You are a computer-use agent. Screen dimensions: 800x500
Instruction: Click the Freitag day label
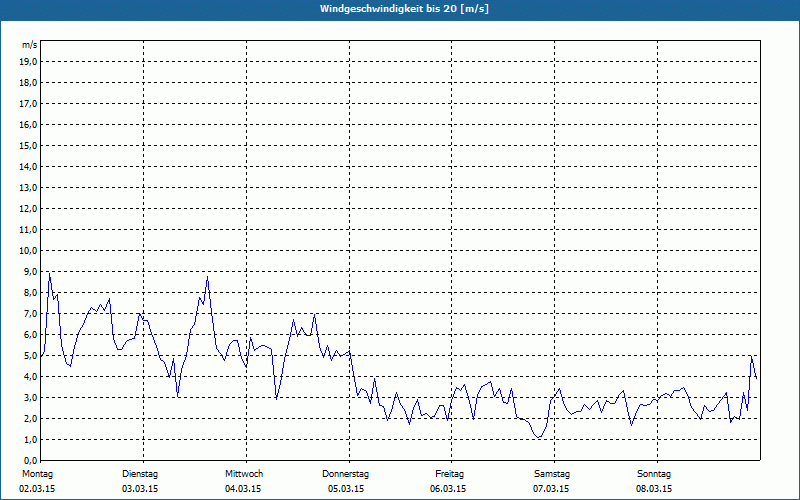click(449, 474)
